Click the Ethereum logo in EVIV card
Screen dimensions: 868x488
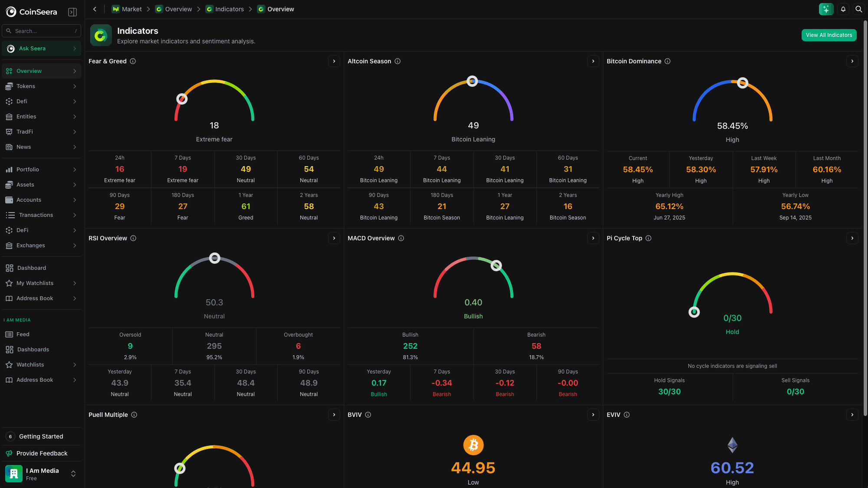tap(732, 445)
